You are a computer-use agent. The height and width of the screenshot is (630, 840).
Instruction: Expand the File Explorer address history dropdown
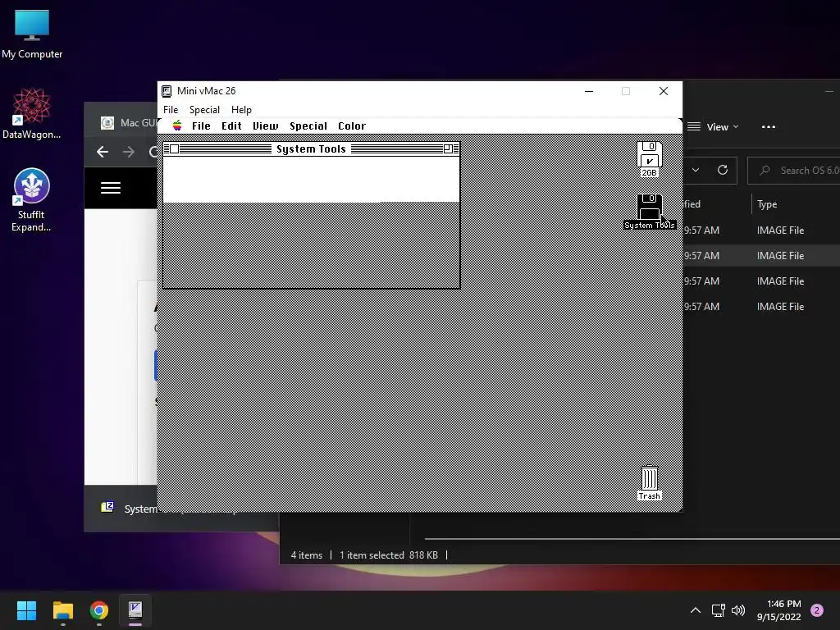tap(696, 171)
